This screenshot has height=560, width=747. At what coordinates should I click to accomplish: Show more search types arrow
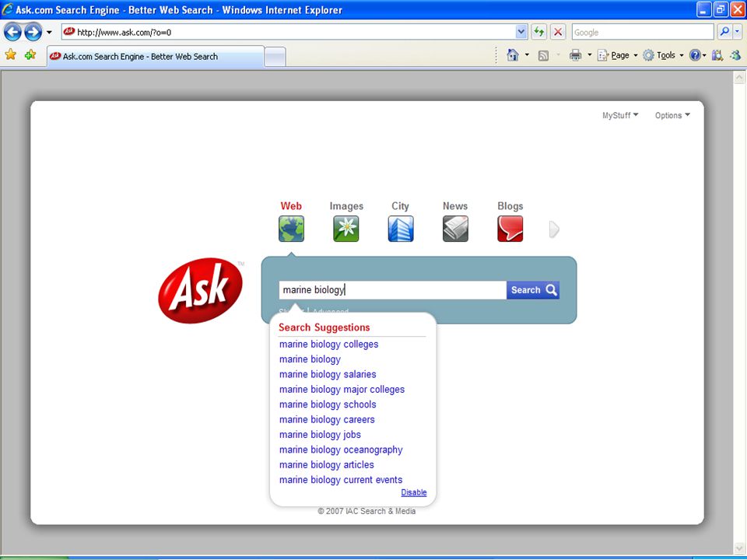554,229
